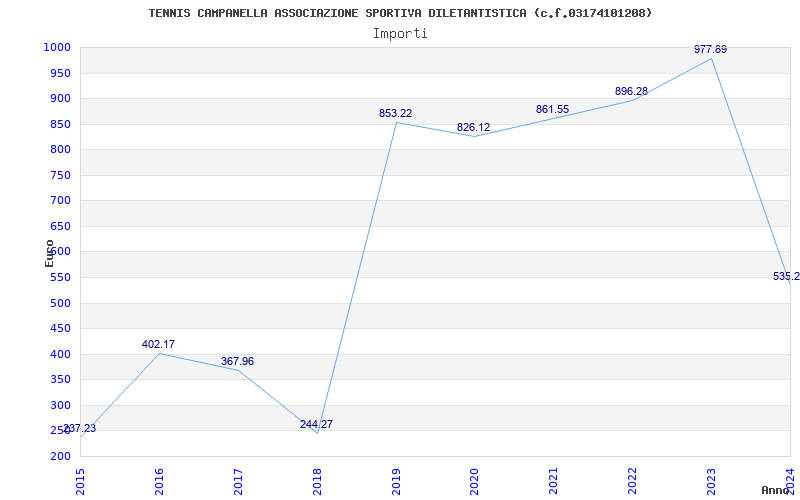Click the 550 y-axis tick label
This screenshot has height=500, width=800.
click(60, 278)
